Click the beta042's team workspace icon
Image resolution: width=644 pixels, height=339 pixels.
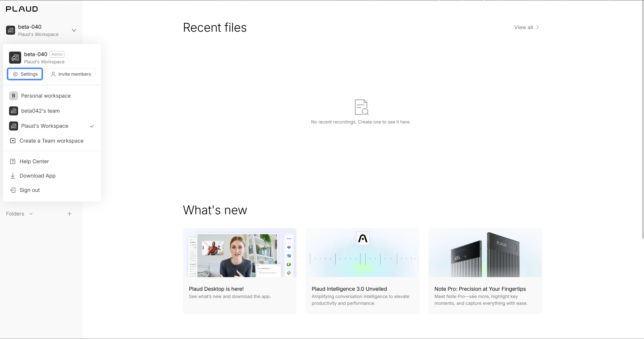click(14, 111)
